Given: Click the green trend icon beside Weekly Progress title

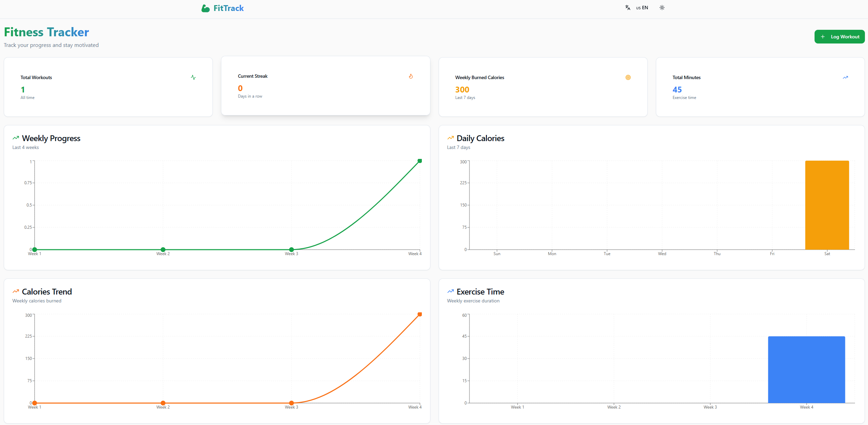Looking at the screenshot, I should point(15,138).
